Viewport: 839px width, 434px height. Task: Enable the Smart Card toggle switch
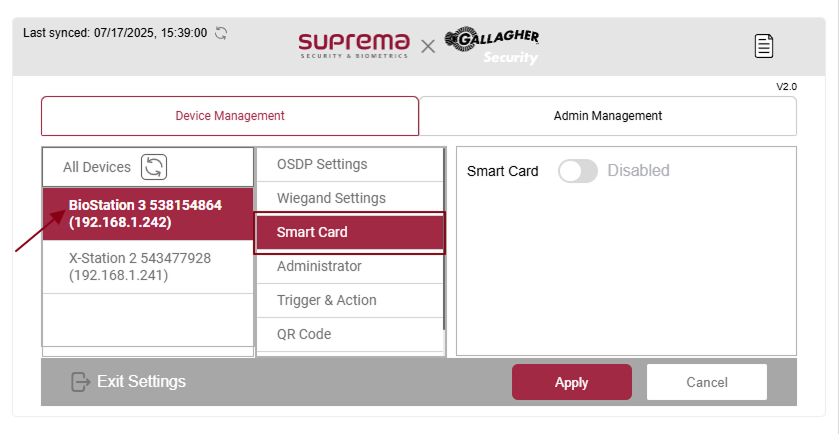pyautogui.click(x=577, y=171)
